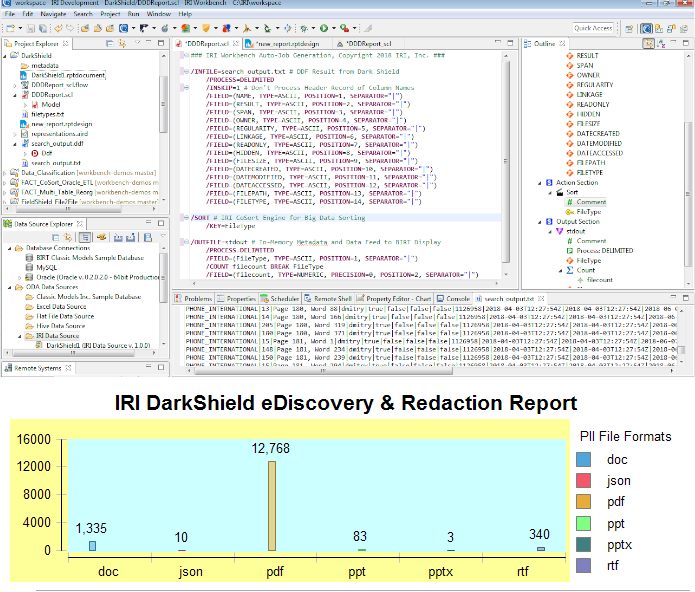Click the SQL scrapbook icon in Data Source Explorer
This screenshot has width=695, height=592.
pyautogui.click(x=148, y=238)
